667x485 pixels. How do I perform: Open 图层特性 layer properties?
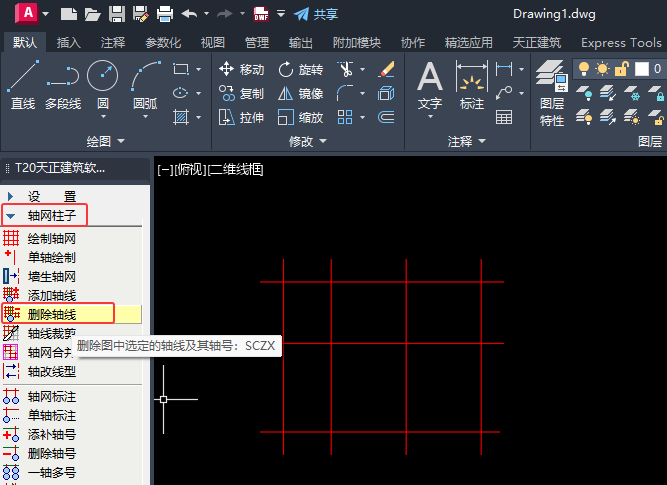pyautogui.click(x=552, y=93)
